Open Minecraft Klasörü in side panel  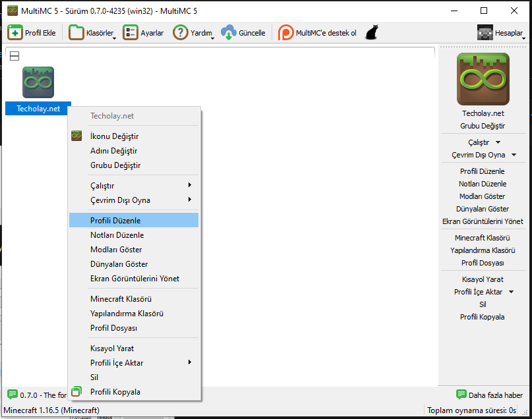click(483, 238)
